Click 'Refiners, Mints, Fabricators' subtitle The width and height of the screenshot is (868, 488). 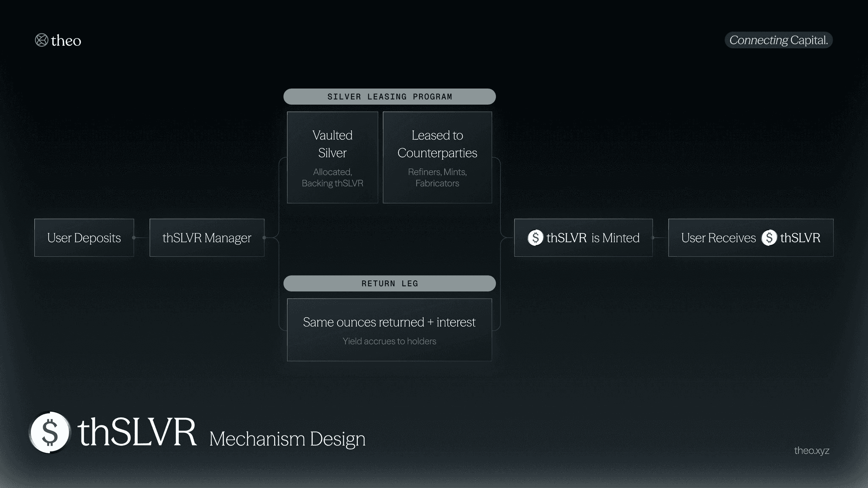(x=437, y=177)
